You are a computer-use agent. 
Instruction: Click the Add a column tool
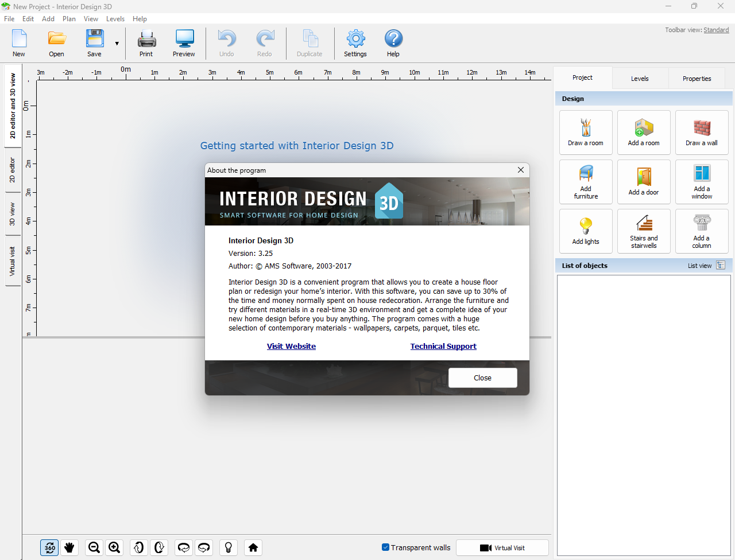702,231
